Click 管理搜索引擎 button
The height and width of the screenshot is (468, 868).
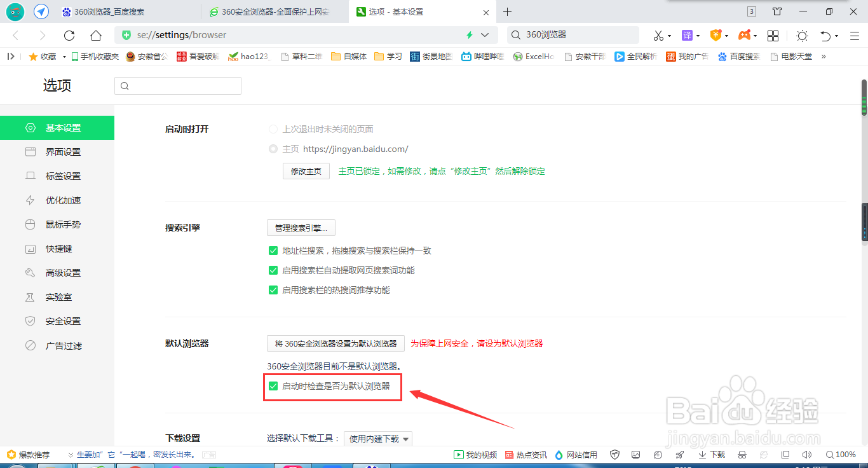[301, 227]
